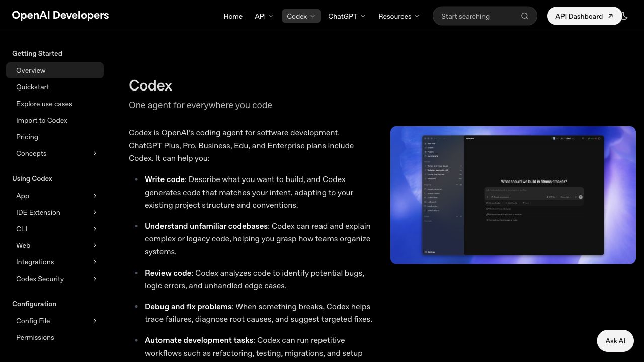This screenshot has width=644, height=362.
Task: Click "Understand unfamiliar codebases" bold text
Action: click(x=206, y=226)
